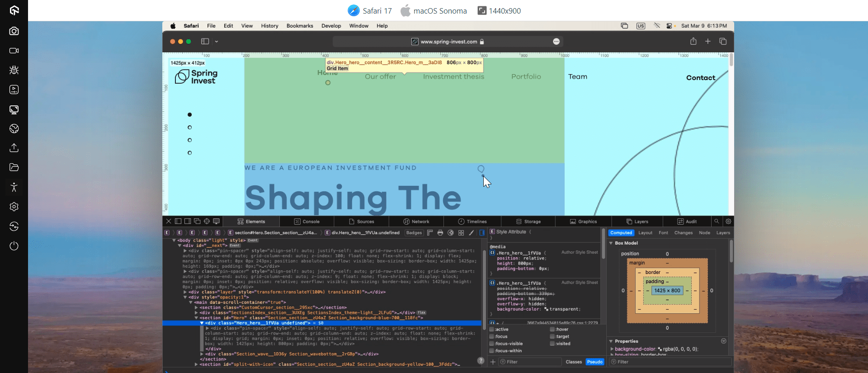
Task: Activate the element selection crosshair tool
Action: 207,221
